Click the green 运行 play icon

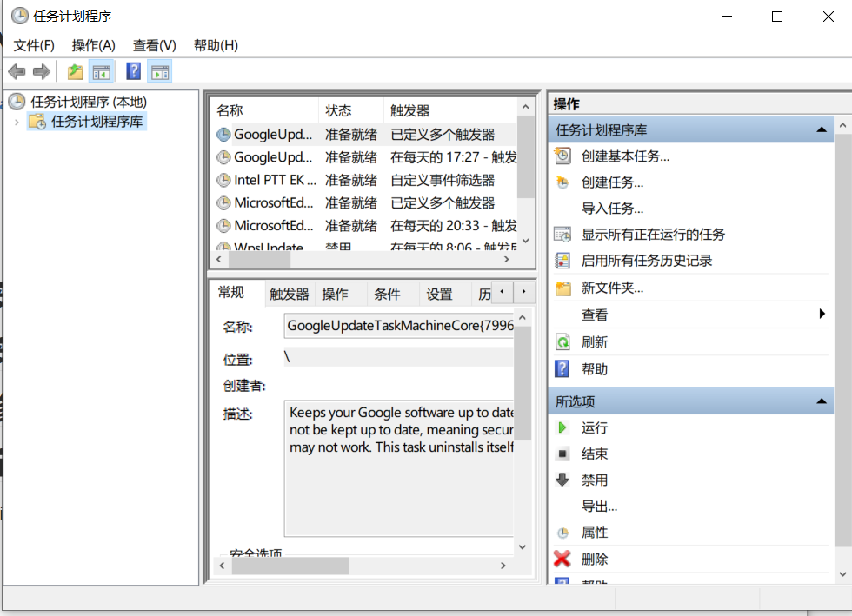click(x=562, y=428)
